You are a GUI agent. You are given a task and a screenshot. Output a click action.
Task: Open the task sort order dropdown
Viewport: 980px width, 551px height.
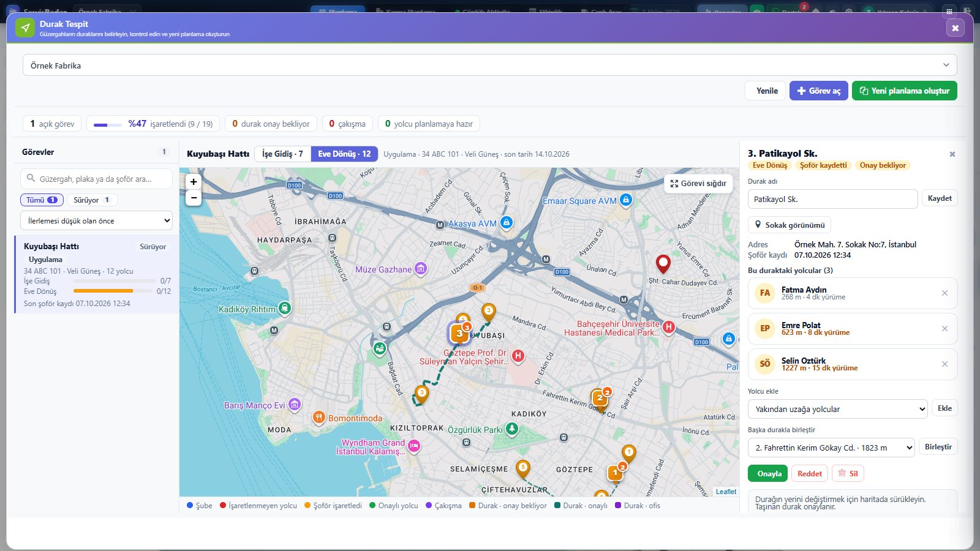click(96, 220)
